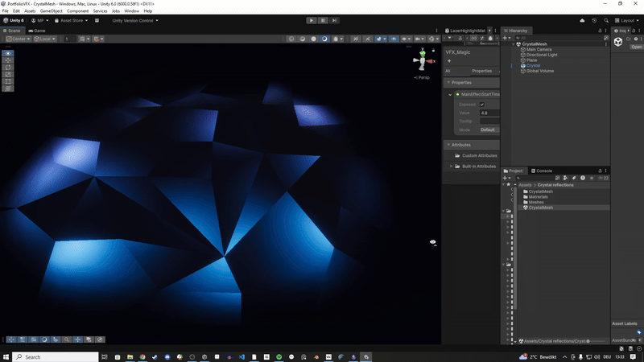
Task: Select the Move tool in scene toolbar
Action: click(x=8, y=60)
